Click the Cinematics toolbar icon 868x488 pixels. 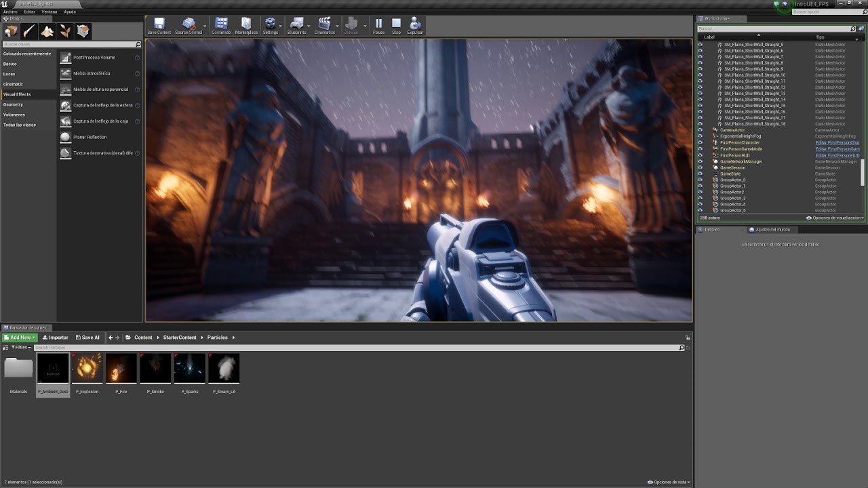pos(324,25)
